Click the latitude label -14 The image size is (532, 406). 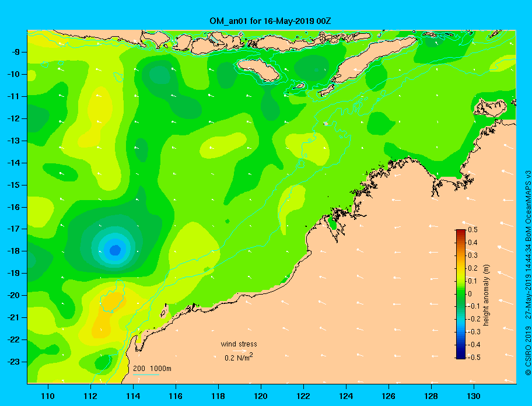[13, 163]
